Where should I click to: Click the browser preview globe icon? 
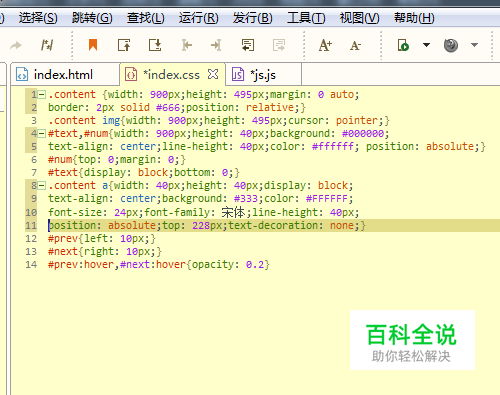[x=451, y=45]
